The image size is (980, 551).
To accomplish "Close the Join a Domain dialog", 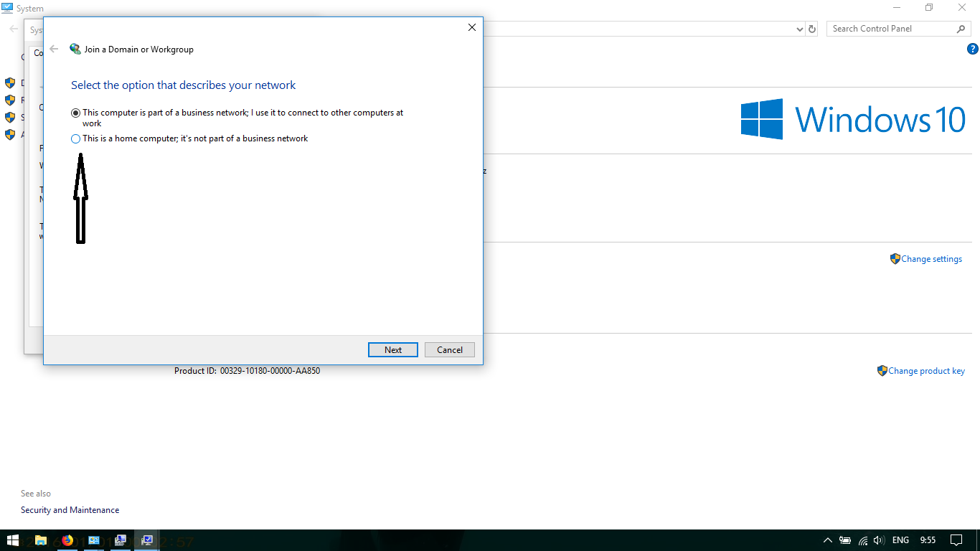I will click(471, 27).
